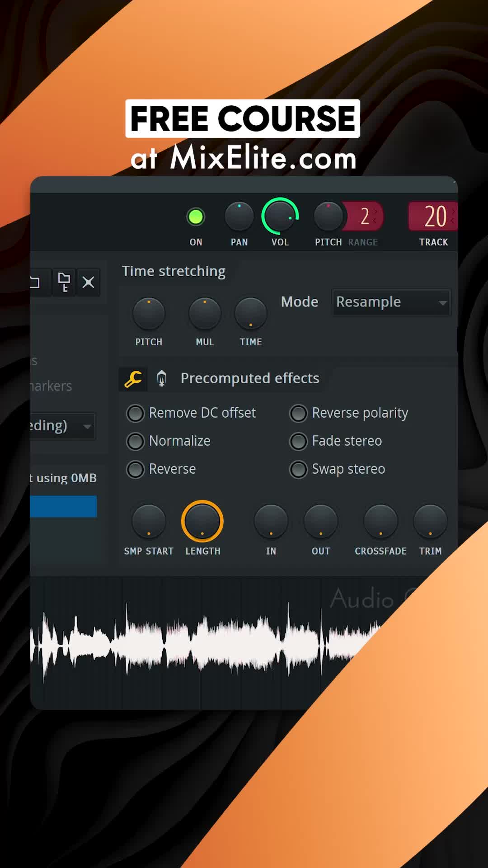Click the OUT fade knob
This screenshot has width=488, height=868.
click(x=321, y=521)
